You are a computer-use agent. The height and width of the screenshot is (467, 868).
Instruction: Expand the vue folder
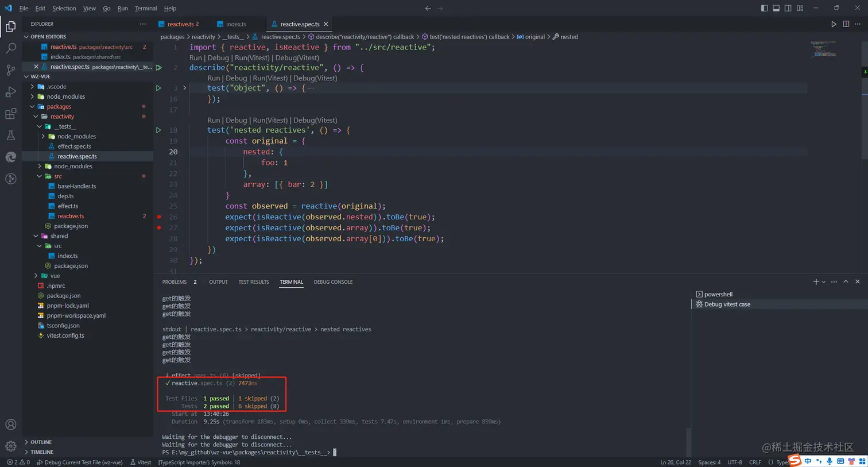pyautogui.click(x=36, y=276)
